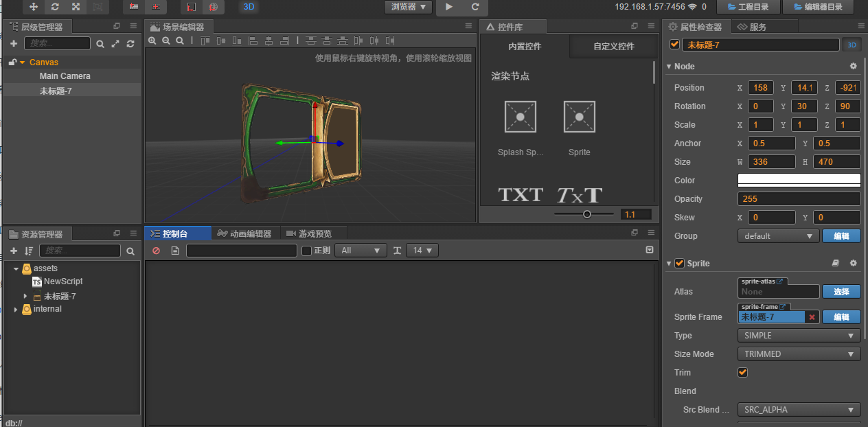Uncheck the node active checkbox beside 未标题-7
This screenshot has height=427, width=868.
coord(674,45)
